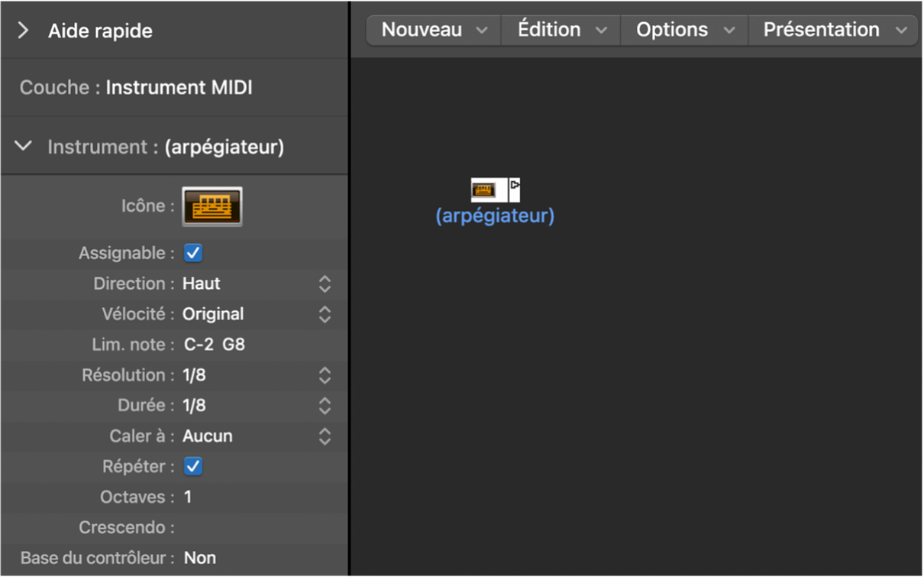This screenshot has height=577, width=924.
Task: Expand the Aide rapide section
Action: click(x=23, y=31)
